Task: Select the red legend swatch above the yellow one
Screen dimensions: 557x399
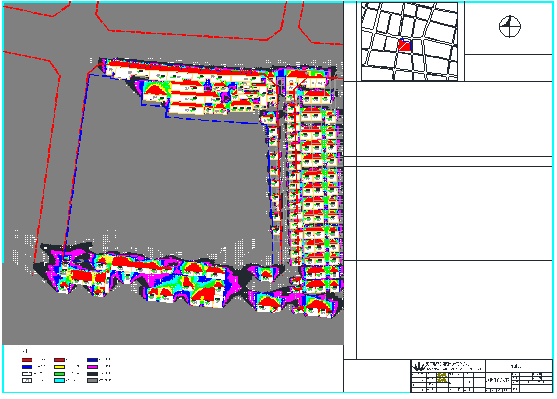Action: coord(59,360)
